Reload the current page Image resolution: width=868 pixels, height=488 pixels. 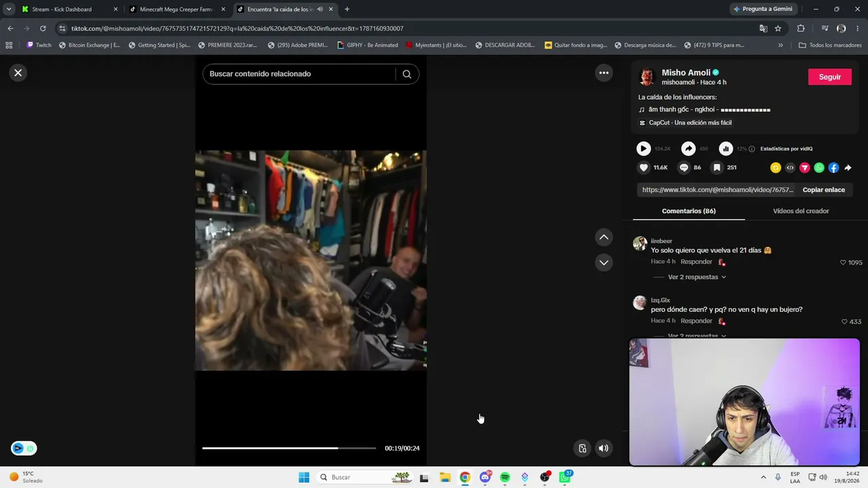[x=43, y=28]
